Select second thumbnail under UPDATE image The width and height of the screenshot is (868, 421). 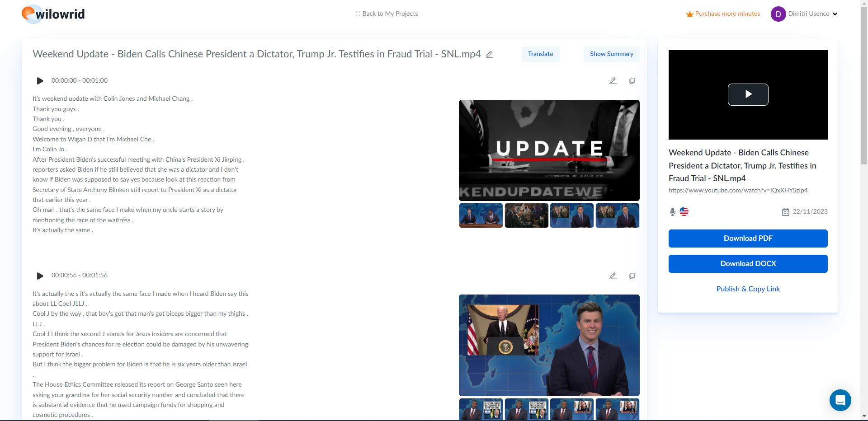pos(526,215)
